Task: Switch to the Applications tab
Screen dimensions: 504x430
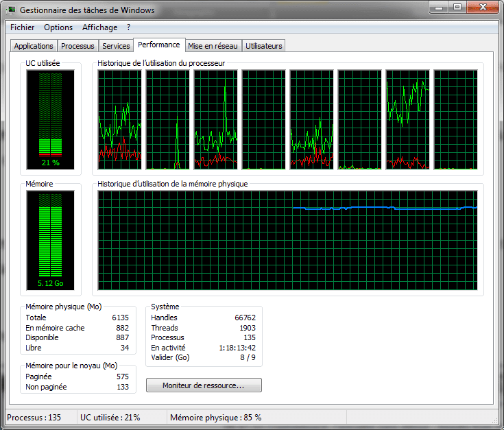Action: coord(34,46)
